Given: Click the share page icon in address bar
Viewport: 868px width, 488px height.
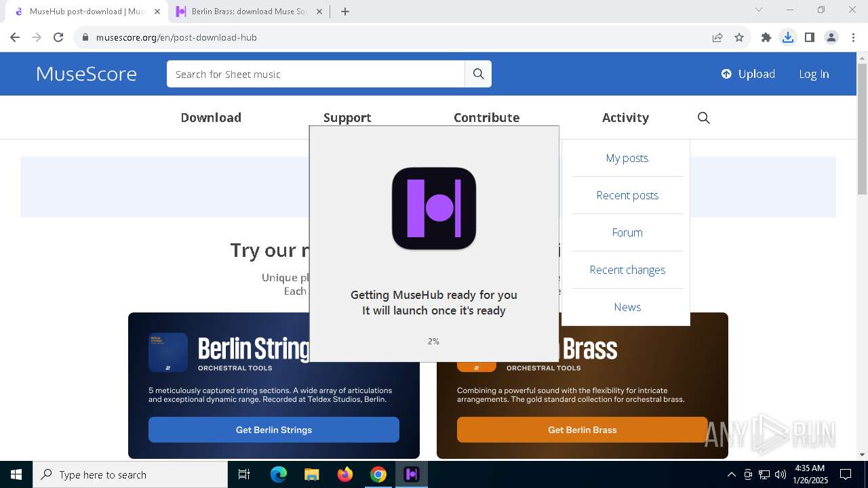Looking at the screenshot, I should click(717, 37).
